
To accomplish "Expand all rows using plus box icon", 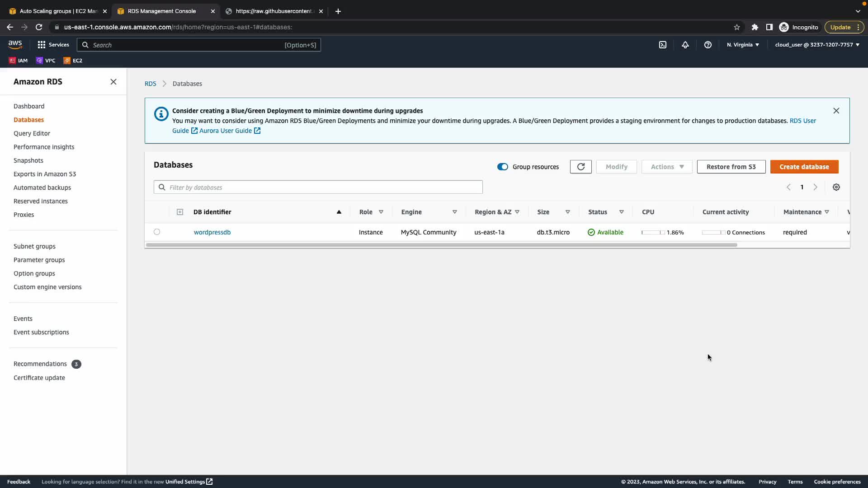I will coord(180,212).
